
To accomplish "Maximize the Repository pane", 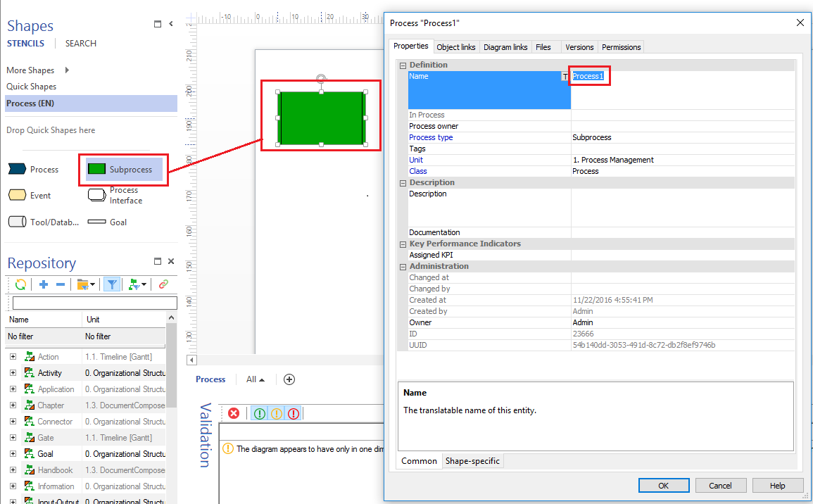I will click(x=158, y=261).
